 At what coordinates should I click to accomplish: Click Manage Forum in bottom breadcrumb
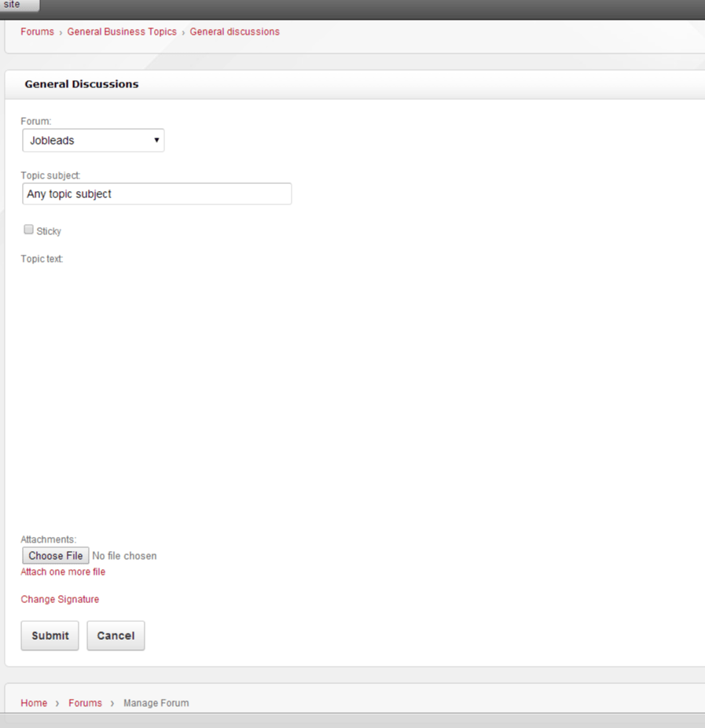[x=156, y=704]
